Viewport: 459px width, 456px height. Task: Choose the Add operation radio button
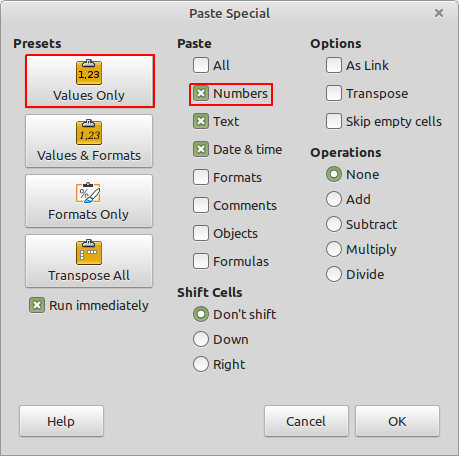(x=334, y=199)
